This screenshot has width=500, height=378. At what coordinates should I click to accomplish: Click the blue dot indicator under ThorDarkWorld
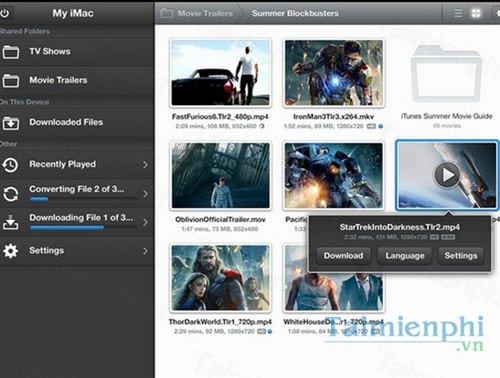270,332
